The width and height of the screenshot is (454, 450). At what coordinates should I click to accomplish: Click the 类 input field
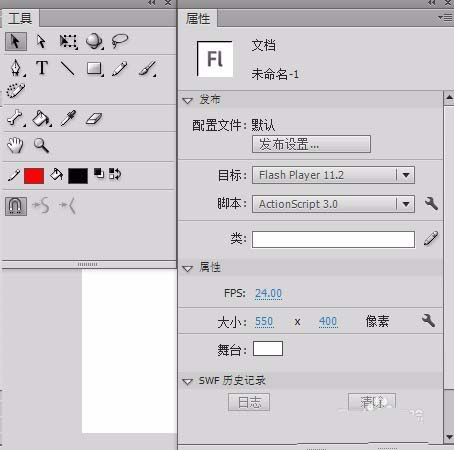[333, 239]
